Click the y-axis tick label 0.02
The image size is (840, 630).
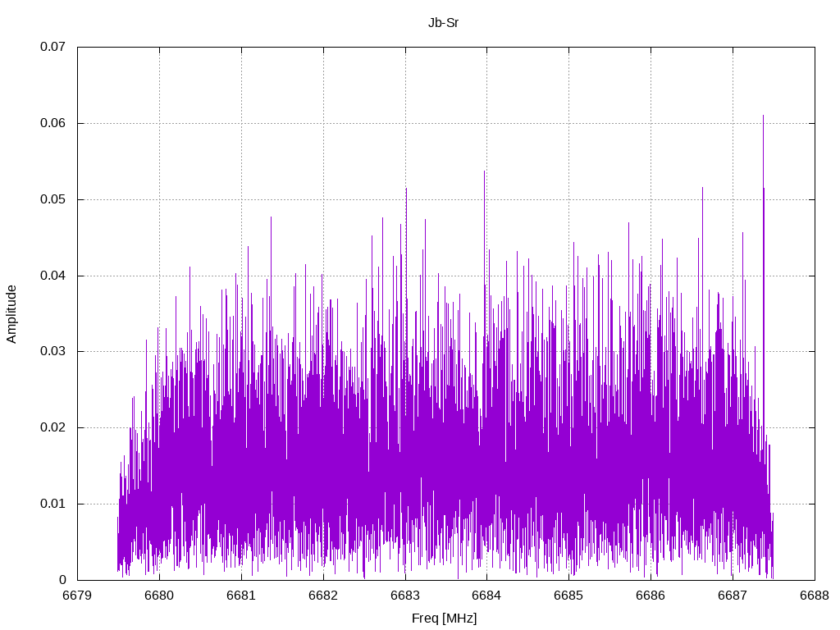pos(52,427)
